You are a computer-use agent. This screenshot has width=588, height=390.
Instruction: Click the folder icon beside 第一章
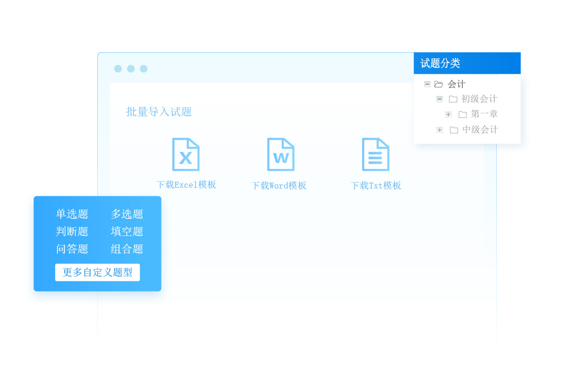(x=463, y=114)
